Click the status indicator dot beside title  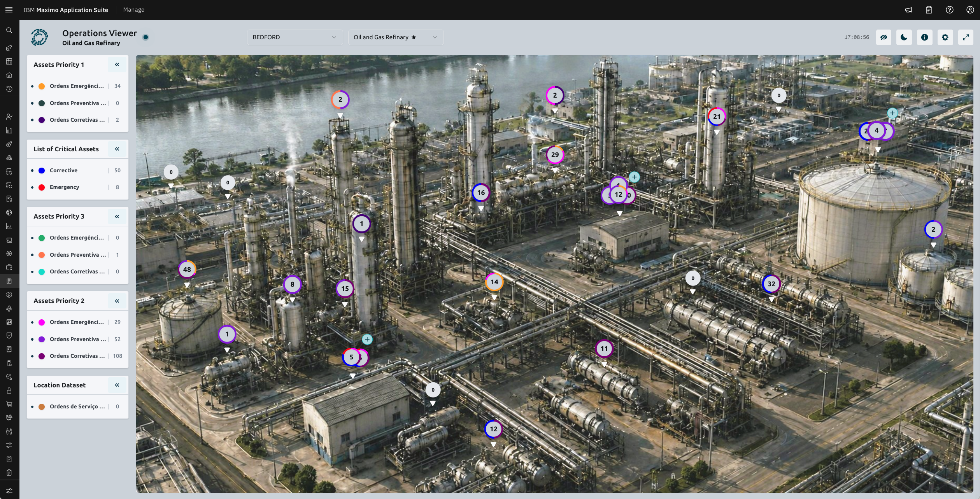pyautogui.click(x=146, y=37)
